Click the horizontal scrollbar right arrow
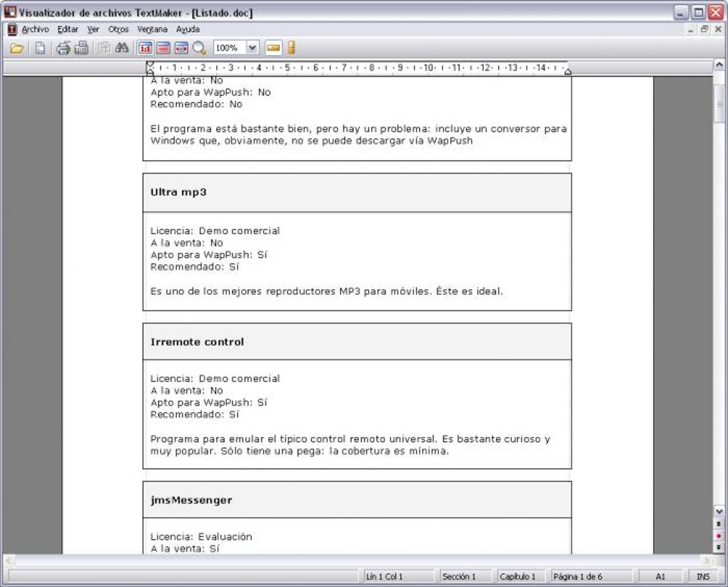Image resolution: width=728 pixels, height=587 pixels. [x=707, y=561]
